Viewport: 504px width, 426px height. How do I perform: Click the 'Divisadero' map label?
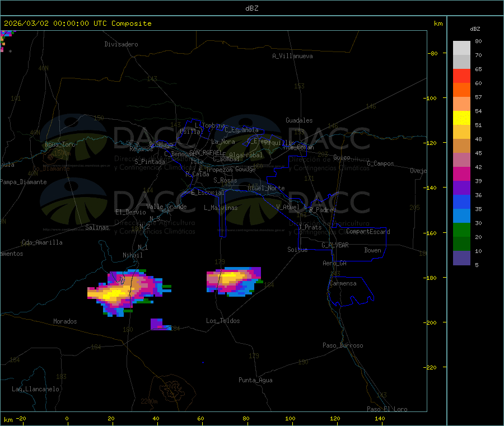pyautogui.click(x=121, y=44)
